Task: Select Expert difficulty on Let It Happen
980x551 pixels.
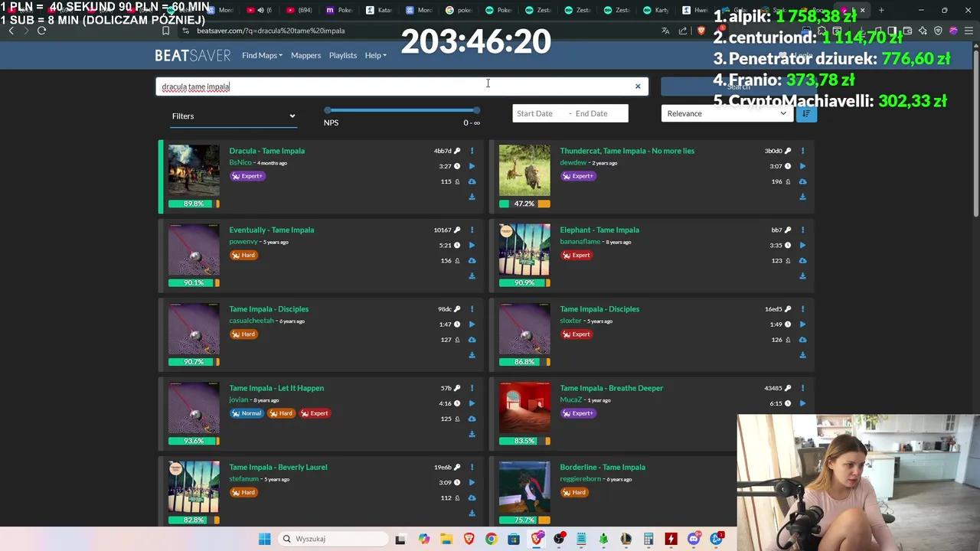Action: pyautogui.click(x=315, y=413)
